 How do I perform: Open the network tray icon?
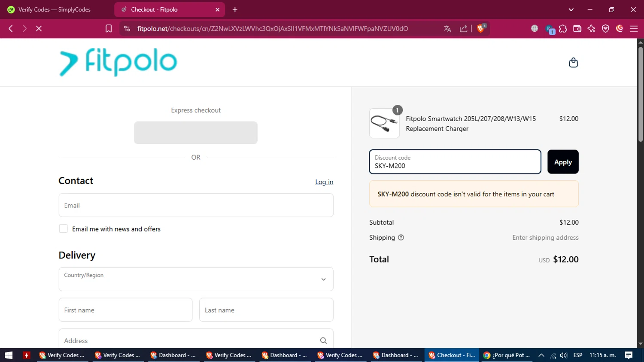[x=553, y=355]
